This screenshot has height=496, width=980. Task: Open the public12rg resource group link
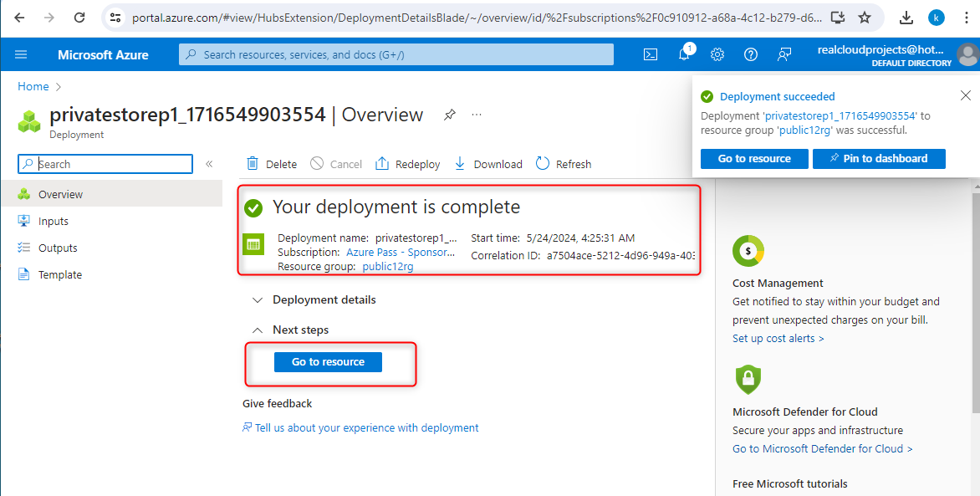pos(388,266)
